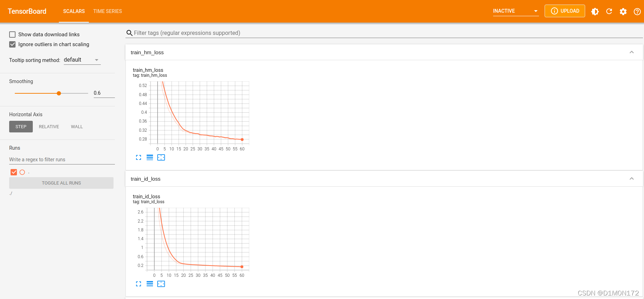
Task: Fit domain to data on train_id_loss chart
Action: [x=161, y=284]
